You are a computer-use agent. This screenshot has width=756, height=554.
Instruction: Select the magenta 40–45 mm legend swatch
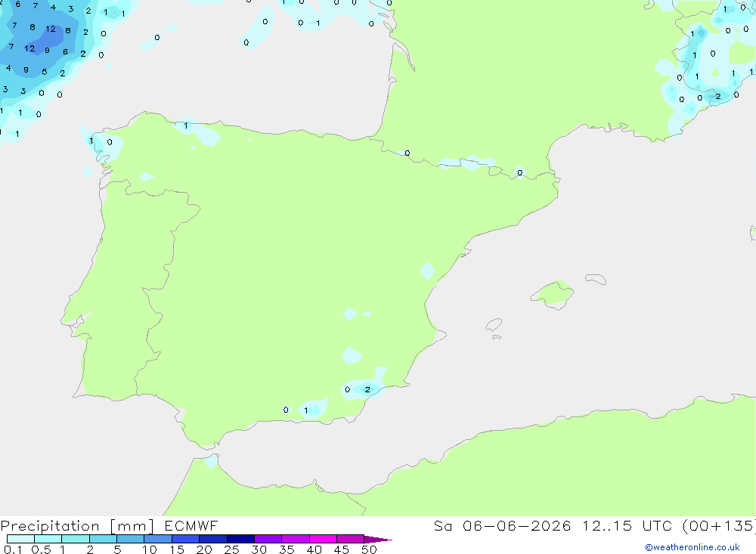click(x=323, y=539)
